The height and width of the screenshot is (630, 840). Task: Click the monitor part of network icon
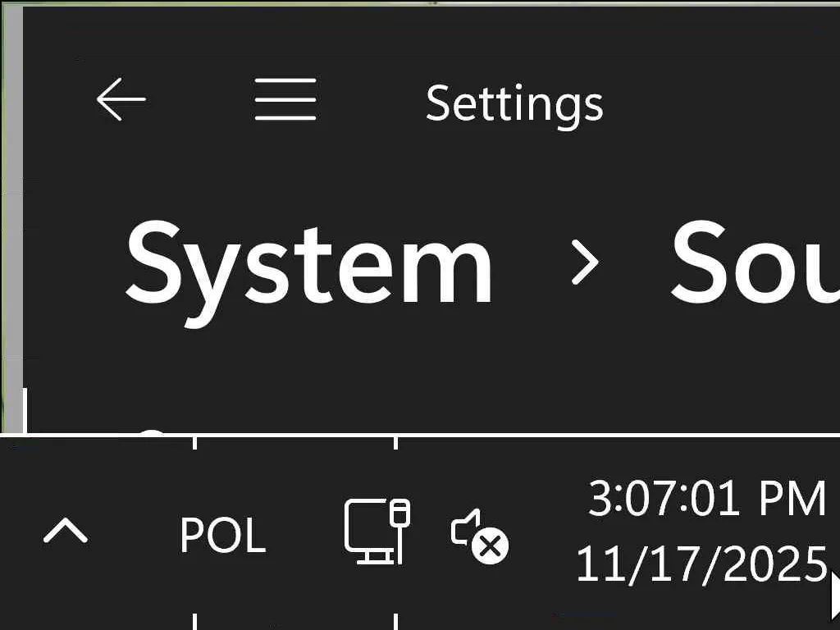(x=367, y=527)
